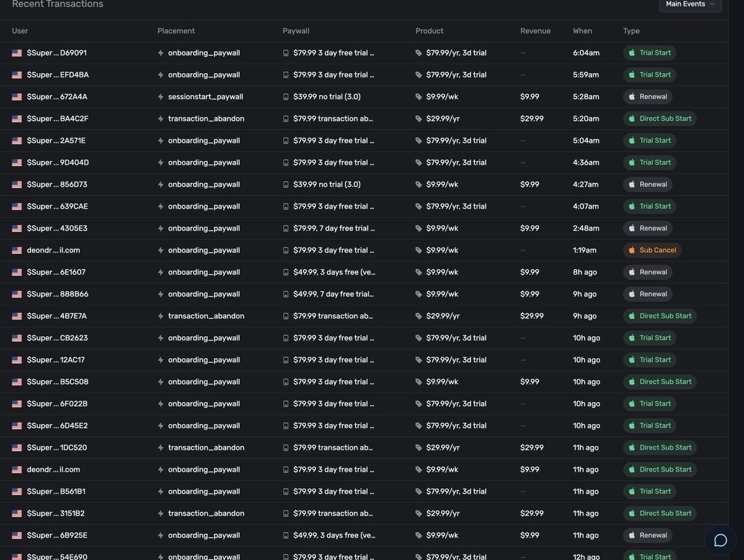
Task: Click transaction_abandon in the 4B7E7A row
Action: (206, 316)
